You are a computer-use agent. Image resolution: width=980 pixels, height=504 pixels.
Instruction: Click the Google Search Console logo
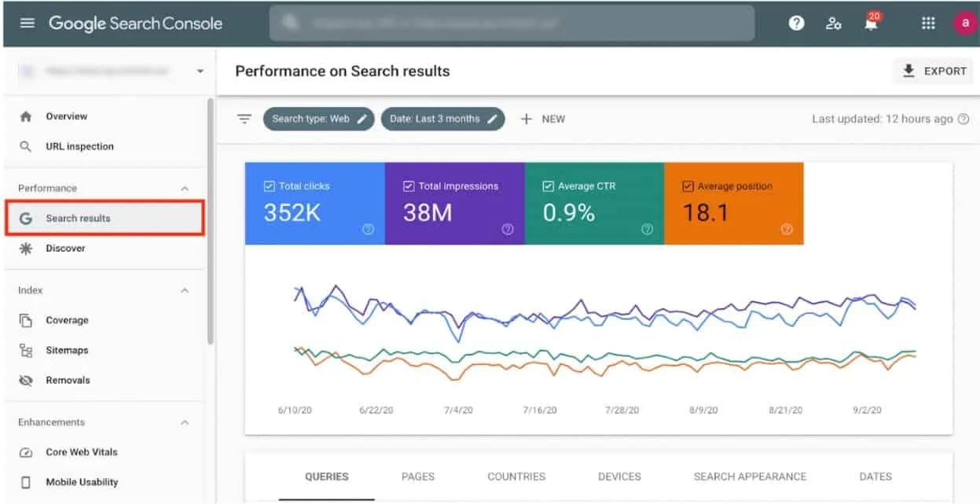coord(135,24)
